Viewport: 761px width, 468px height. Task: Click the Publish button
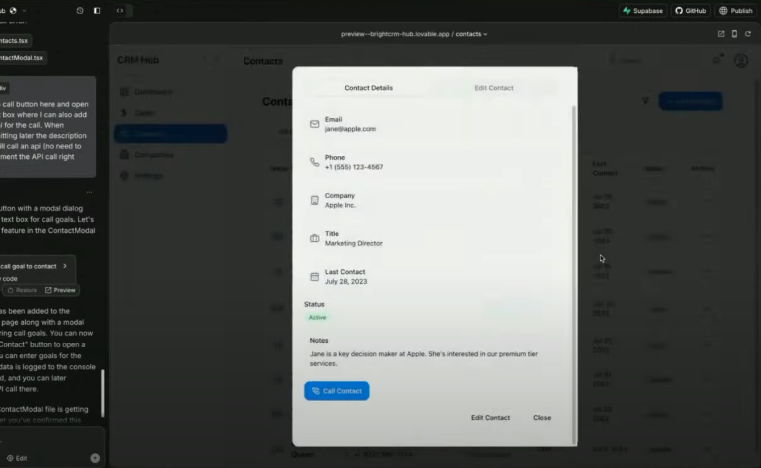point(736,10)
